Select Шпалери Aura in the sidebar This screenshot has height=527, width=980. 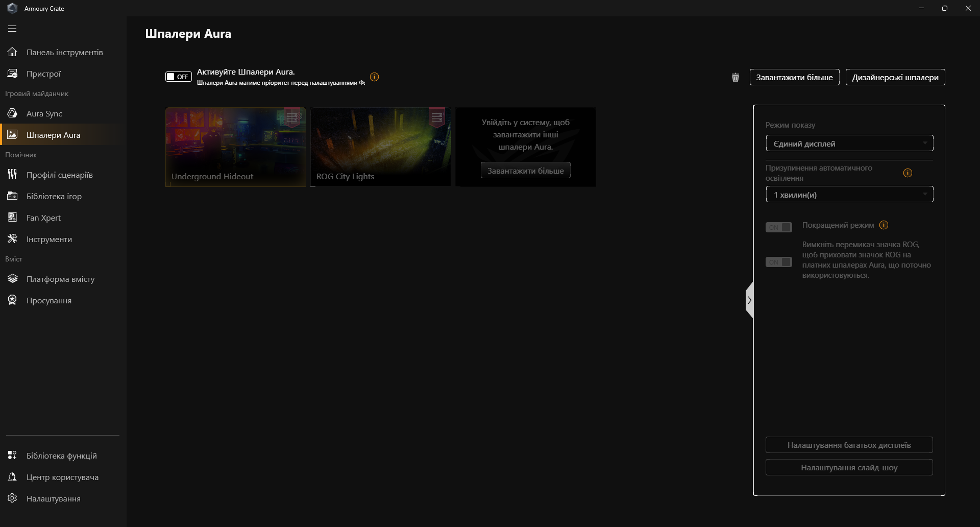[x=63, y=135]
